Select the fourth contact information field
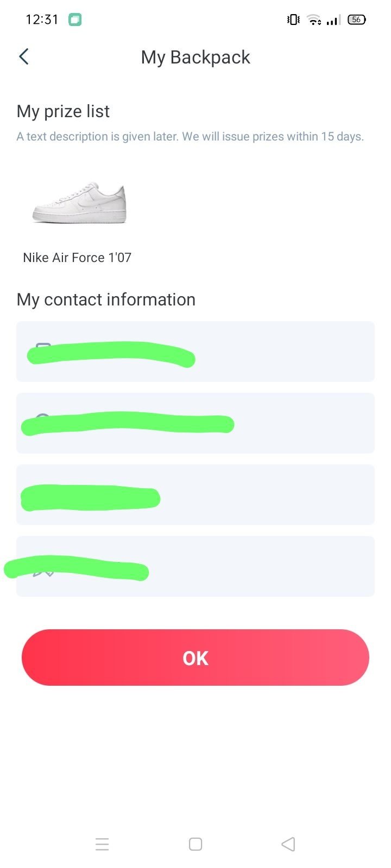The width and height of the screenshot is (391, 868). click(x=195, y=566)
